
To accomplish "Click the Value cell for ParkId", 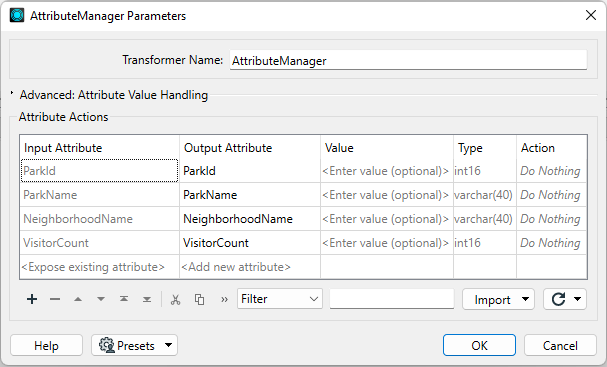I will (387, 171).
